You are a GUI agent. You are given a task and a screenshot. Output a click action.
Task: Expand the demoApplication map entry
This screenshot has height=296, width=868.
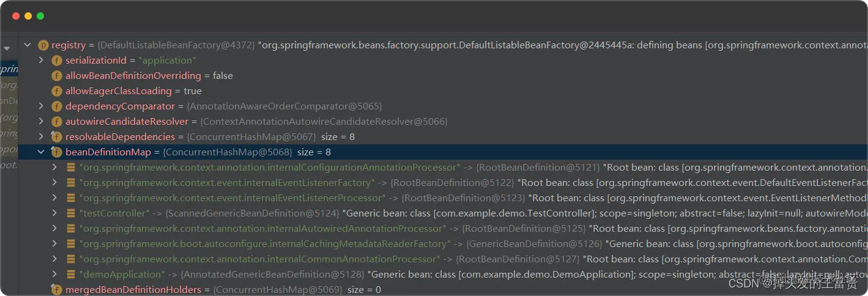click(x=55, y=275)
